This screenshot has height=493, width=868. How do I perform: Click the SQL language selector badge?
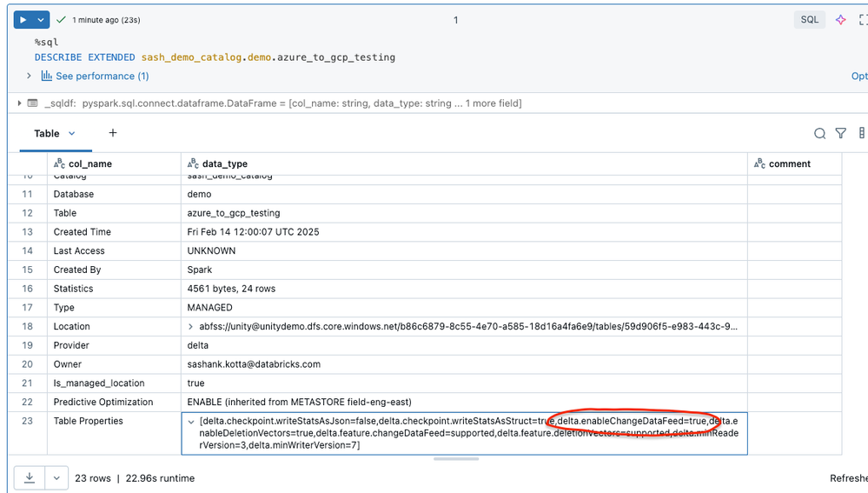point(809,19)
